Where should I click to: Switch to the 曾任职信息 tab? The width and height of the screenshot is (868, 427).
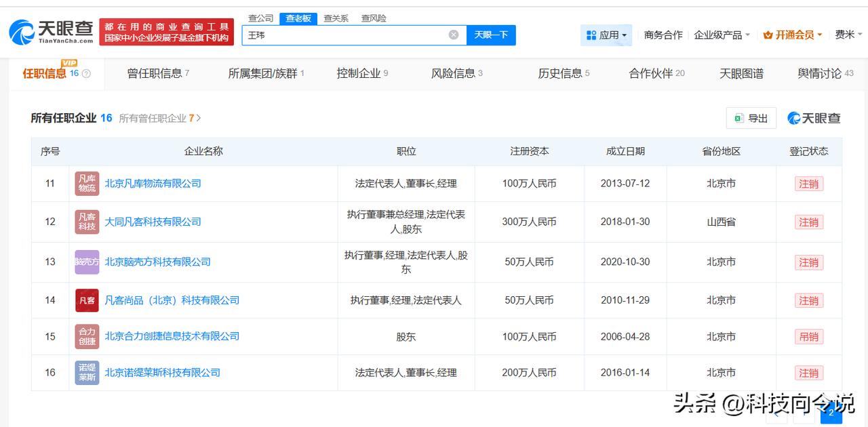(158, 73)
